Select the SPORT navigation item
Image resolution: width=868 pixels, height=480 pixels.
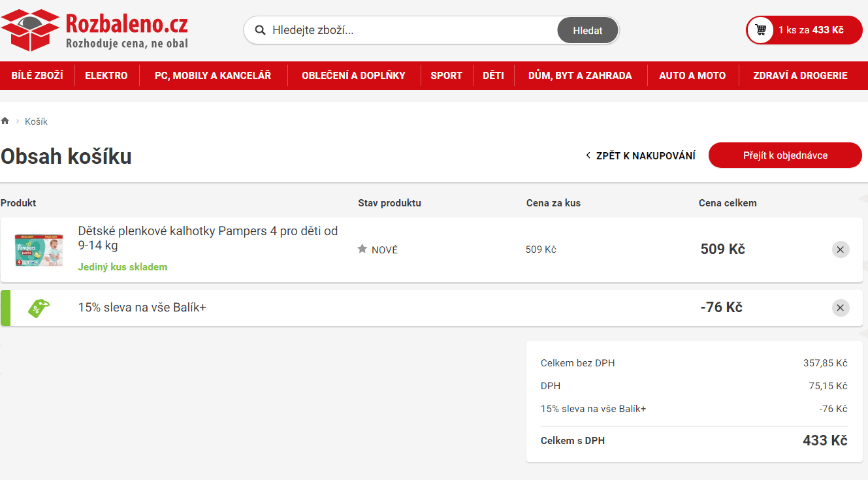(447, 75)
